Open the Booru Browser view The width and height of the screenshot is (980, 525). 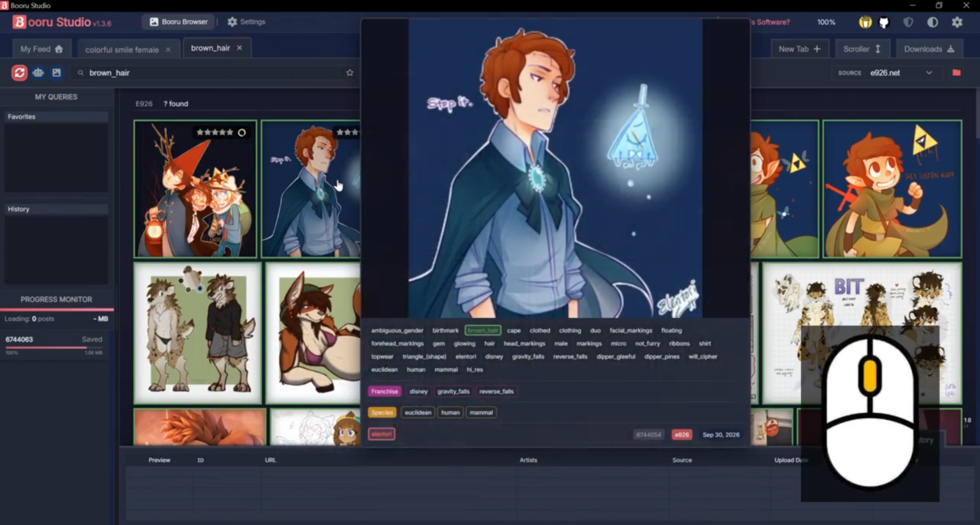179,22
